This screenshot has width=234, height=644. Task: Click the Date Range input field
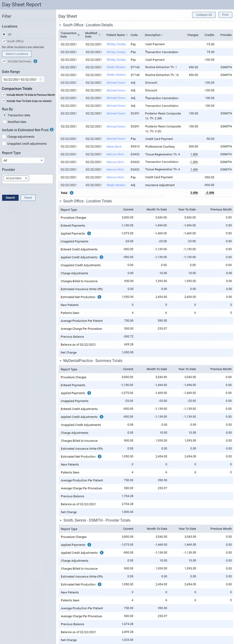(20, 79)
